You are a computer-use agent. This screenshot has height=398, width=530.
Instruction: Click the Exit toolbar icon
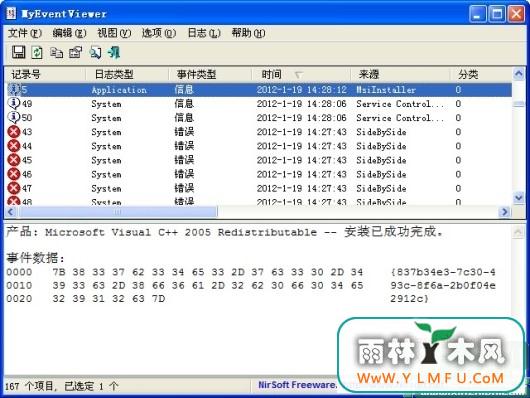pos(114,53)
